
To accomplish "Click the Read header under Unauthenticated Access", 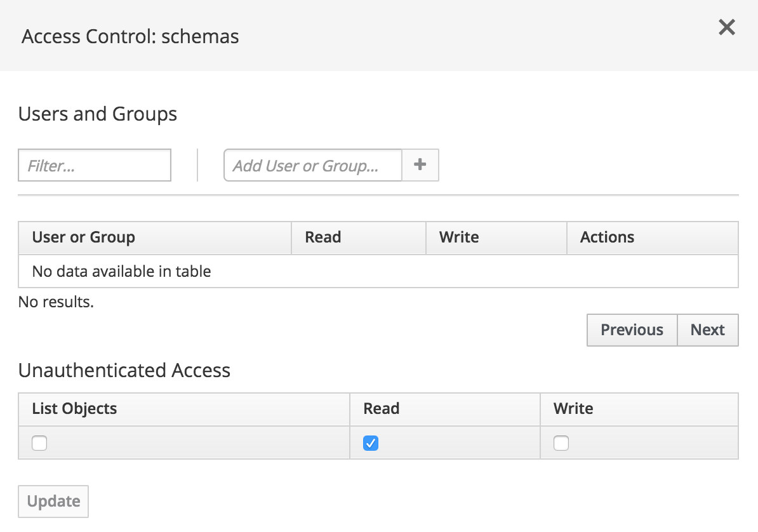I will [x=445, y=409].
